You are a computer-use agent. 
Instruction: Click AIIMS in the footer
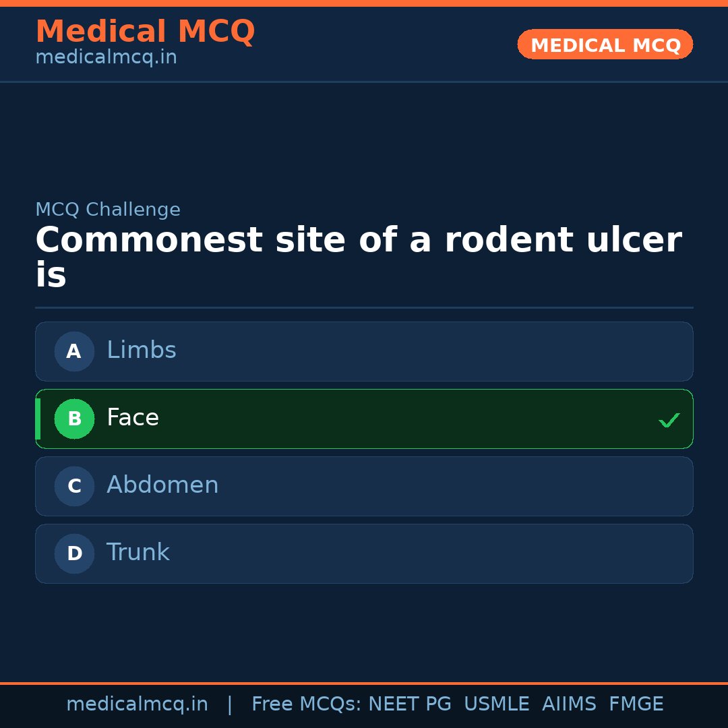pyautogui.click(x=569, y=704)
